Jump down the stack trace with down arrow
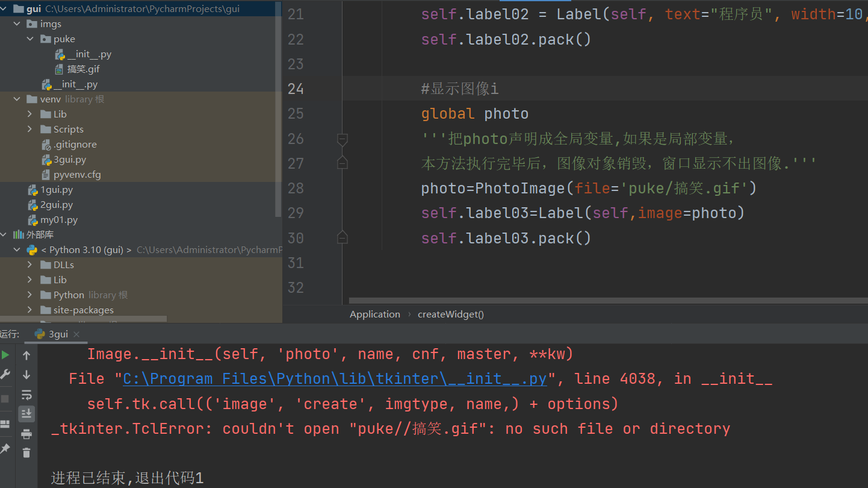 (x=26, y=375)
